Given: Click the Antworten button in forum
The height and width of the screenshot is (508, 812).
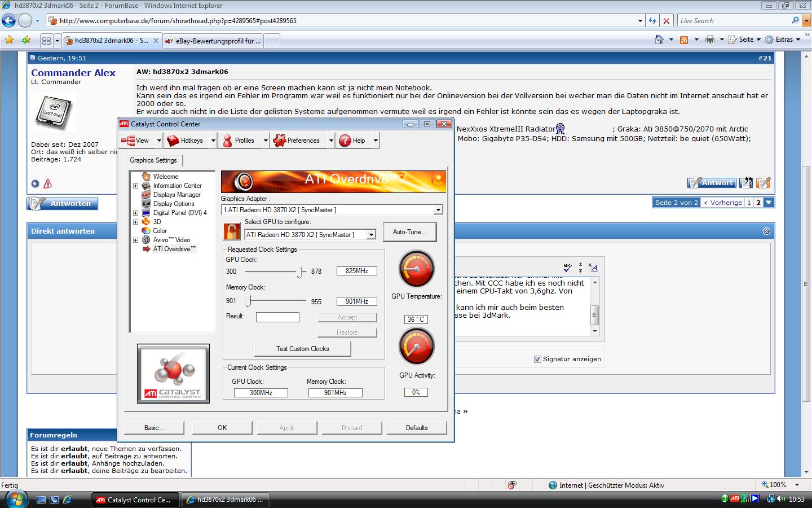Looking at the screenshot, I should [63, 204].
